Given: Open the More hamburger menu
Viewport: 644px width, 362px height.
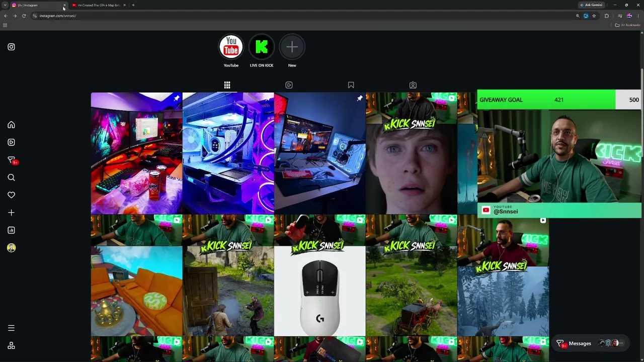Looking at the screenshot, I should coord(11,328).
